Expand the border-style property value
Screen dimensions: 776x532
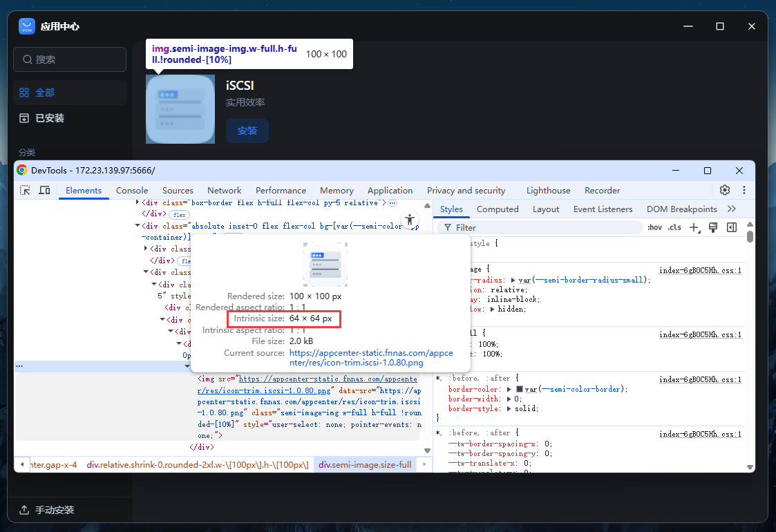click(509, 409)
